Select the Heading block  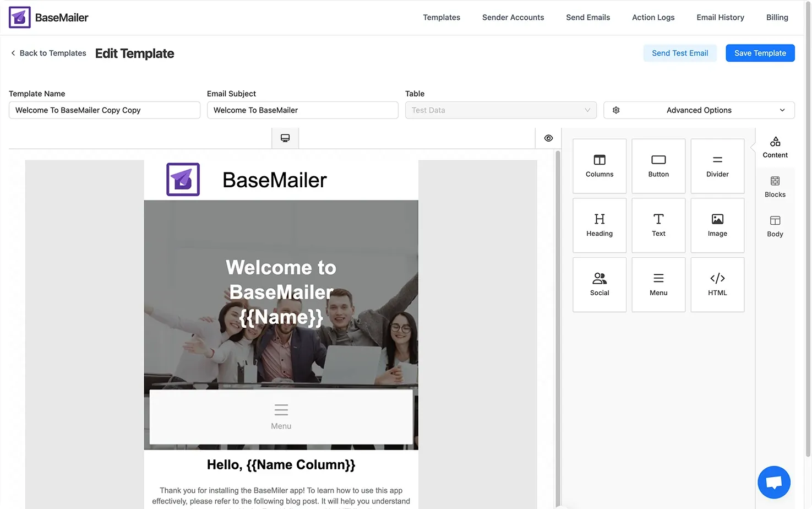tap(600, 225)
